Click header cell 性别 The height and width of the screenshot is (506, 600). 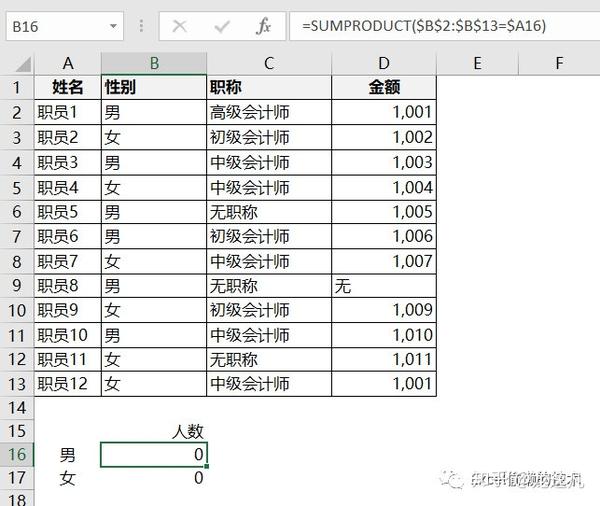154,87
